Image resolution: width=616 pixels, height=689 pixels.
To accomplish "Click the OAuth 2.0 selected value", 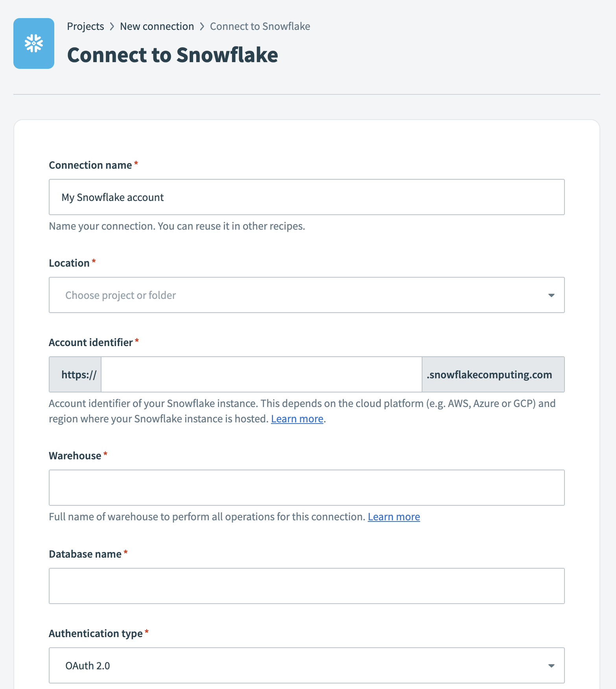I will (x=87, y=665).
